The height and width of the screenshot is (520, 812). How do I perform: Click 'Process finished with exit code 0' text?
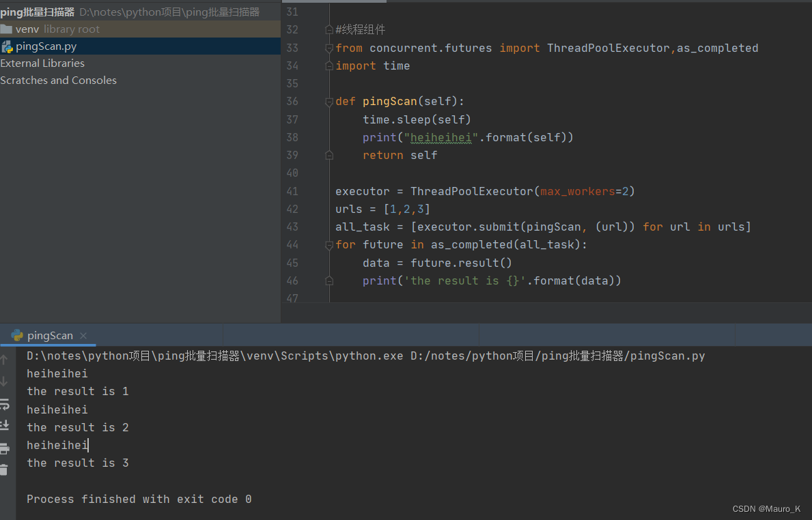coord(139,500)
